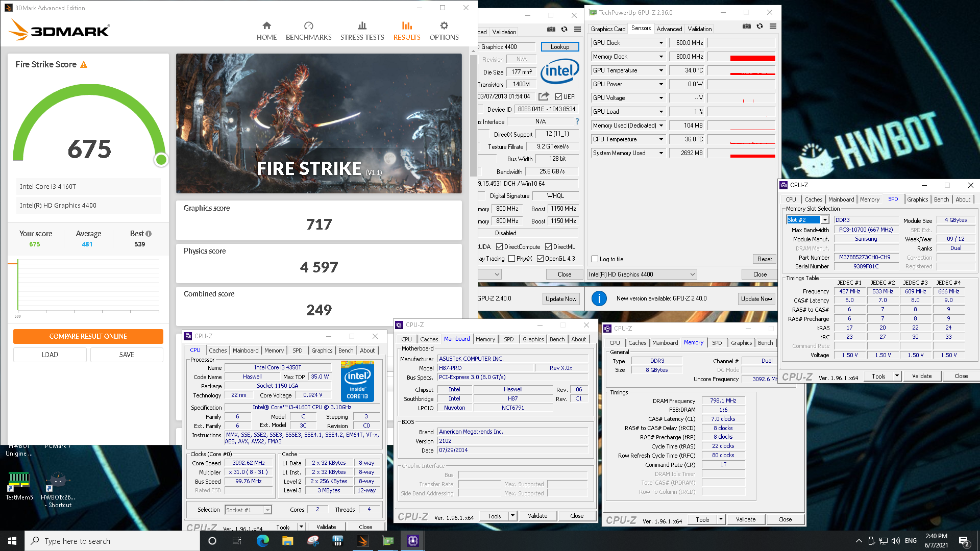
Task: Open 3DMark STRESS TESTS section
Action: (x=362, y=31)
